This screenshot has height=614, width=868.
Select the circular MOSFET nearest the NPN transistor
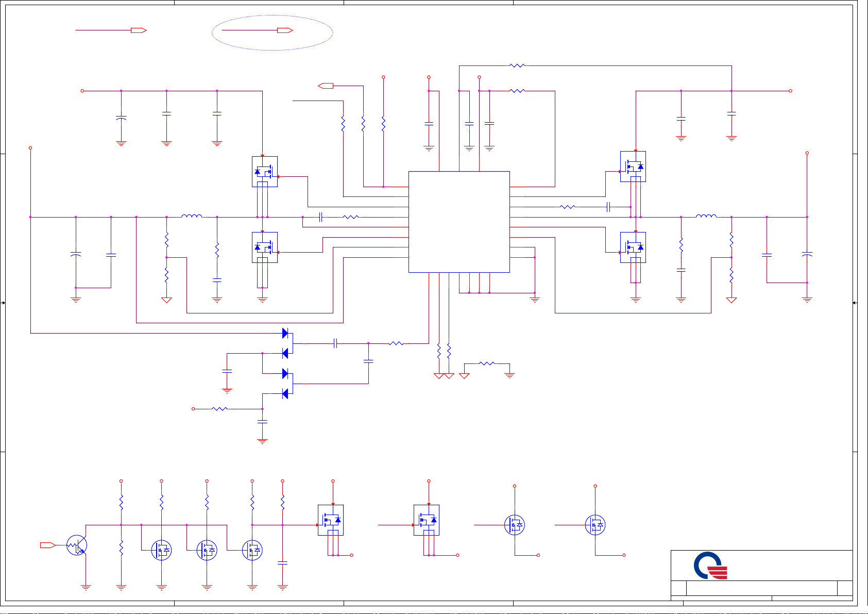pyautogui.click(x=161, y=550)
